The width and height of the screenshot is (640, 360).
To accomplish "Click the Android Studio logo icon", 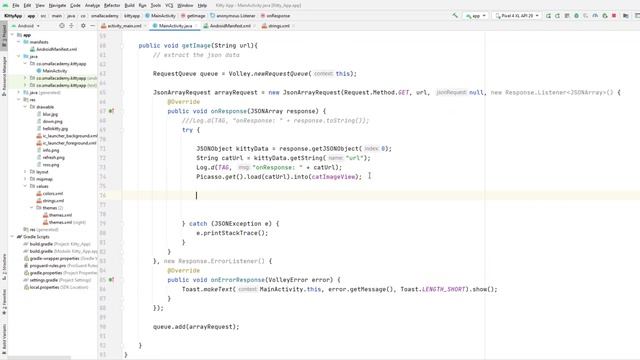I will coord(5,5).
